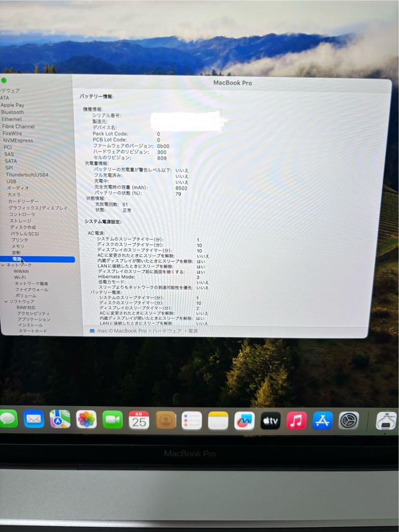399x532 pixels.
Task: Collapse the ソフトウェア section in sidebar
Action: pyautogui.click(x=6, y=301)
